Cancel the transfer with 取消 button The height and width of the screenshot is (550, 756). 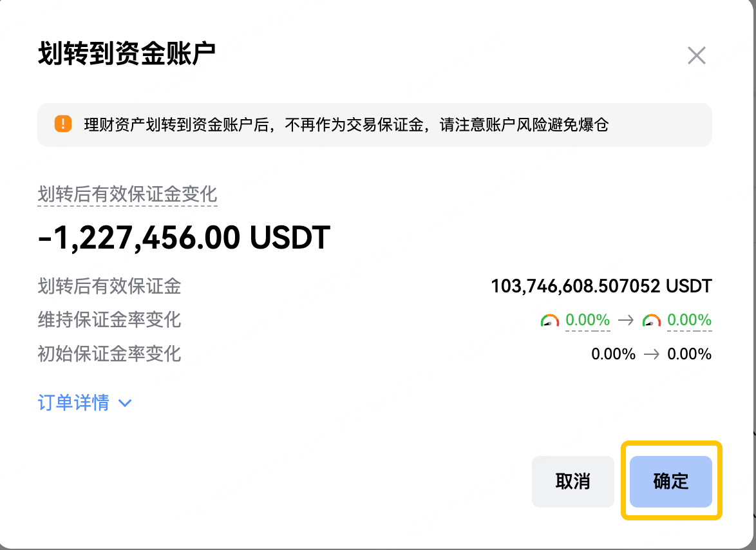point(572,481)
